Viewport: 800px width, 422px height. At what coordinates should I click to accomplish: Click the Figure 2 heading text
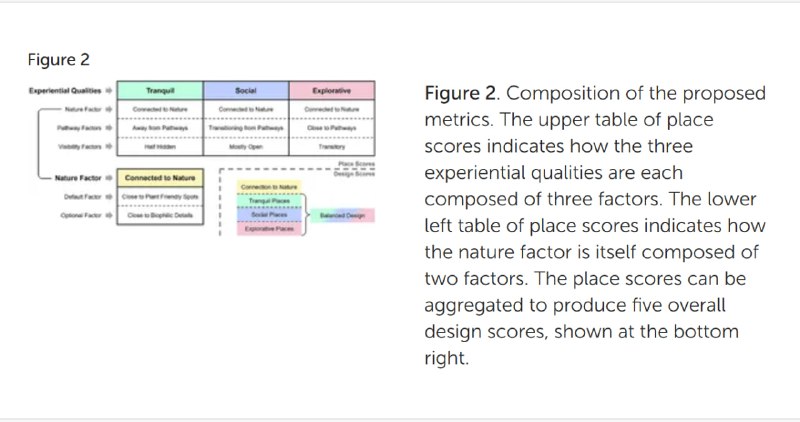[x=59, y=60]
